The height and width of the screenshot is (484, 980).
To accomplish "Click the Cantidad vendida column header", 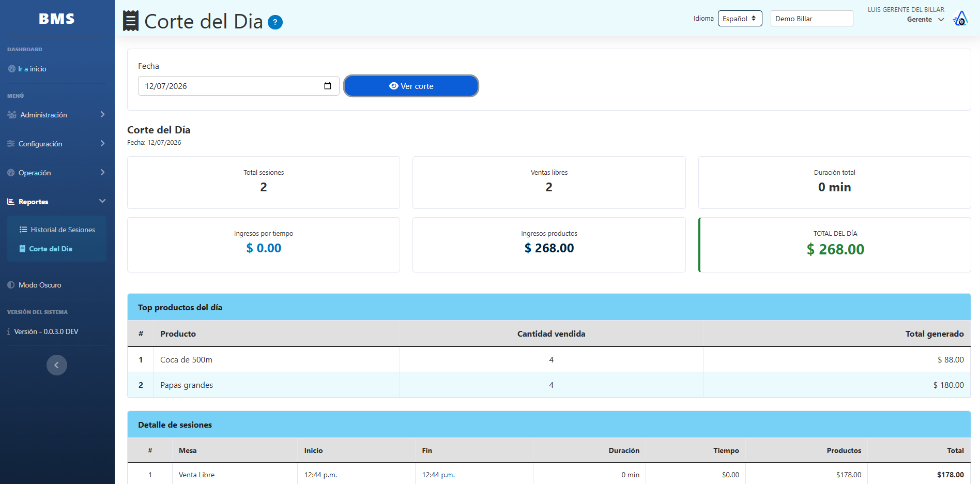I will pyautogui.click(x=551, y=334).
